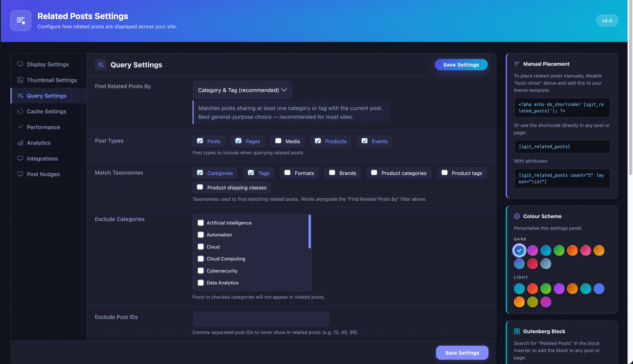
Task: Click the Exclude Post IDs input field
Action: pyautogui.click(x=261, y=319)
